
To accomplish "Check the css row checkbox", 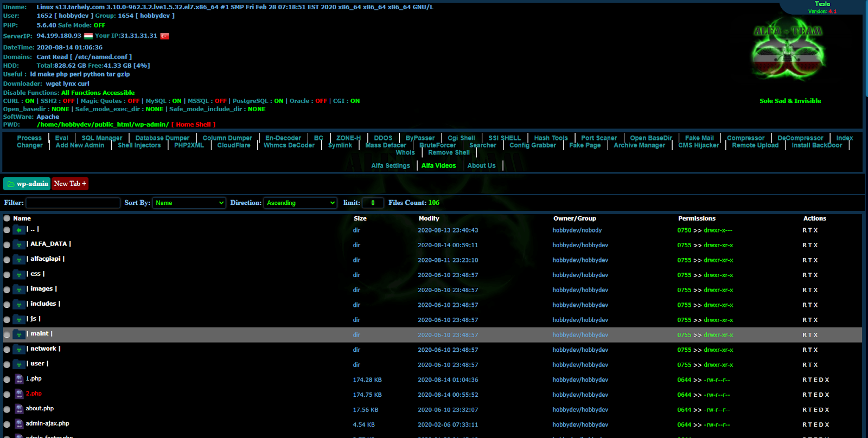I will coord(7,275).
